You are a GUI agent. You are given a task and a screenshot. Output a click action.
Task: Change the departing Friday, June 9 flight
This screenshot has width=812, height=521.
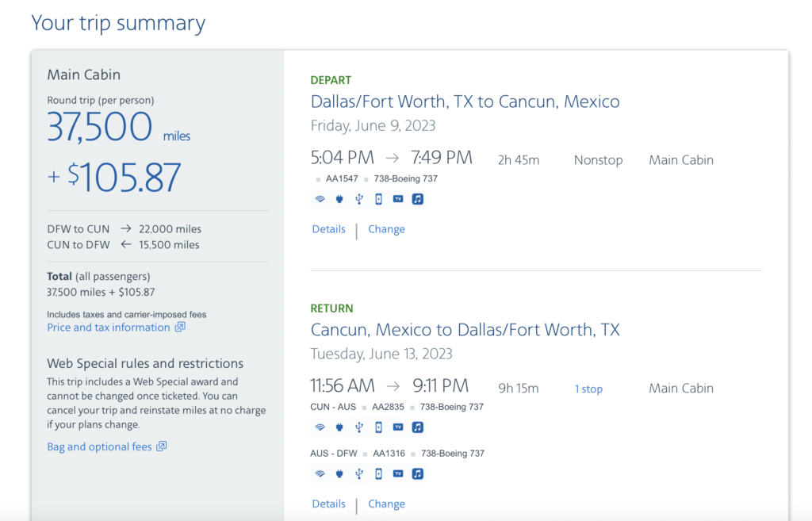pos(386,229)
